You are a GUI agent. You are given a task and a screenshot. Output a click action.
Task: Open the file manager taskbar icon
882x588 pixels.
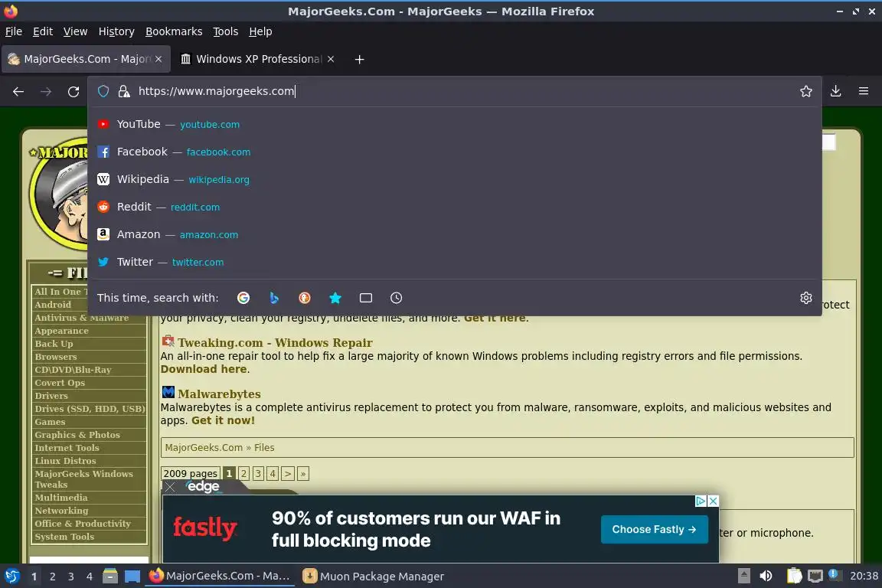110,576
